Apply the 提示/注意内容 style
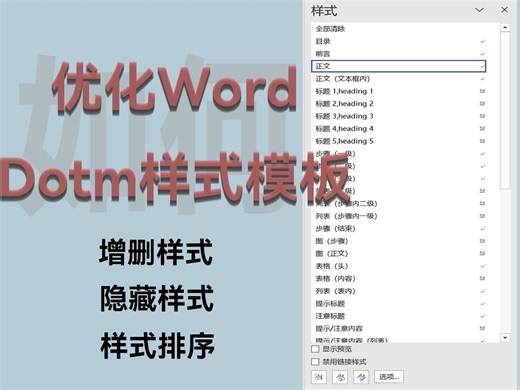The width and height of the screenshot is (520, 390). coord(399,328)
